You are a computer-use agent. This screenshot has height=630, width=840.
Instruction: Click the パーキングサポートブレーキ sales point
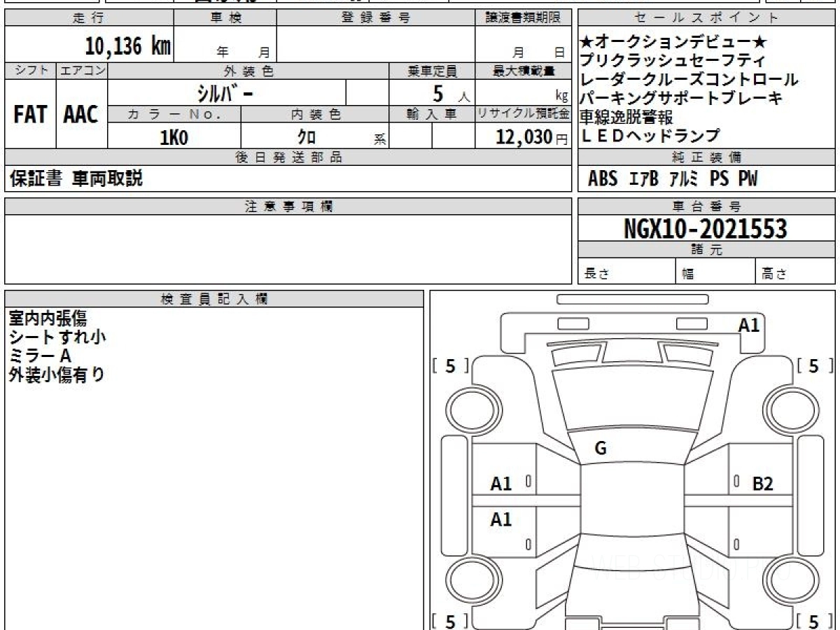[681, 99]
